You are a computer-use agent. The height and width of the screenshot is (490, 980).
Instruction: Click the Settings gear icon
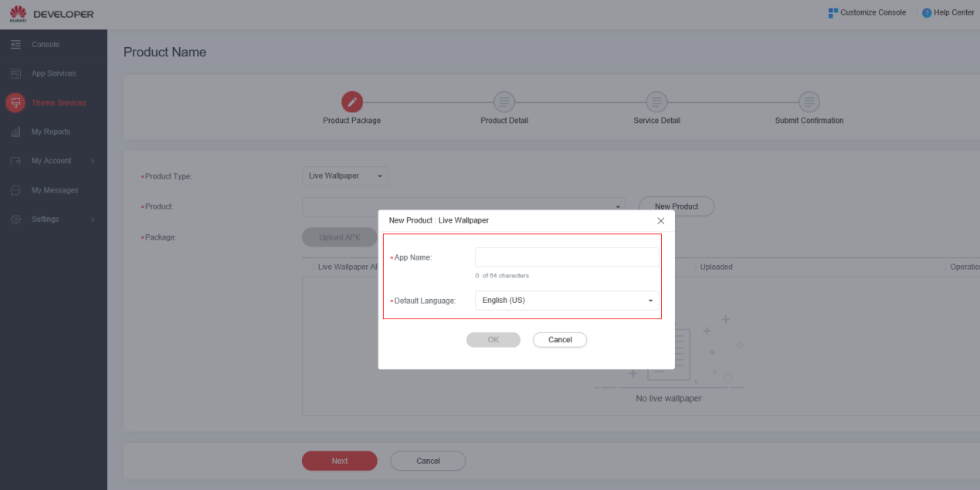[15, 219]
